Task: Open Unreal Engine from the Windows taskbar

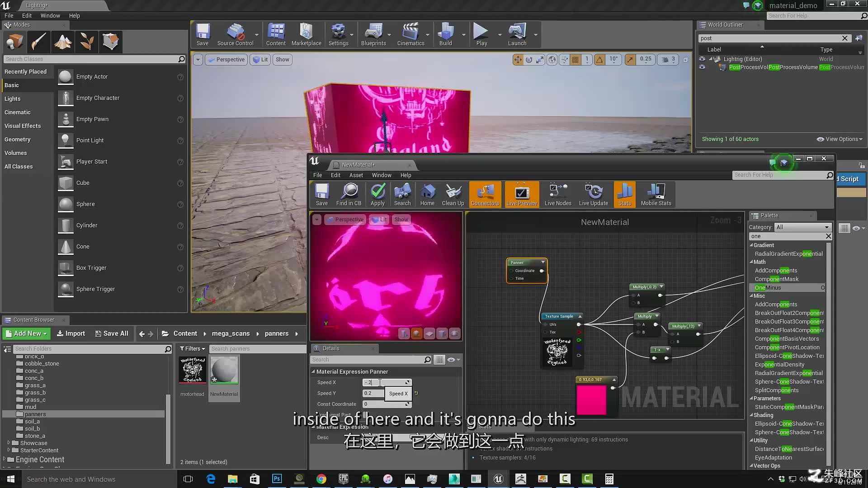Action: pos(498,479)
